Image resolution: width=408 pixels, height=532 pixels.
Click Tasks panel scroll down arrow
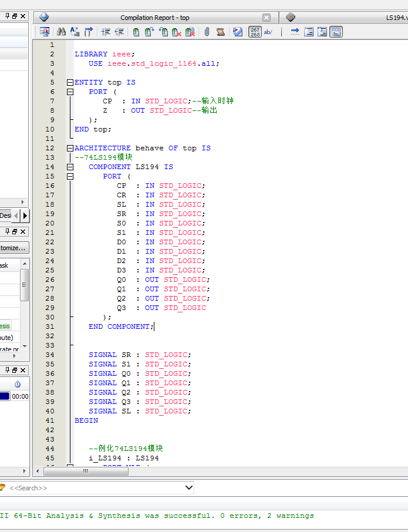click(x=25, y=346)
